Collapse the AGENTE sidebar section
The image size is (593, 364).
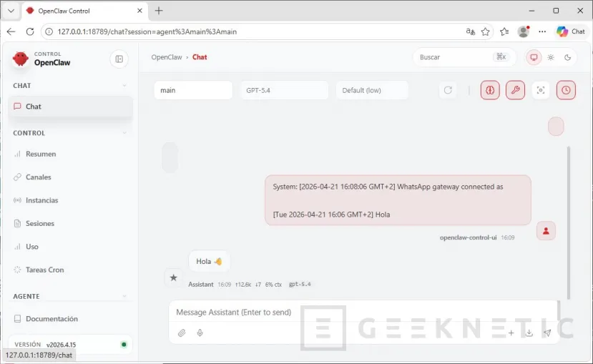pos(124,296)
